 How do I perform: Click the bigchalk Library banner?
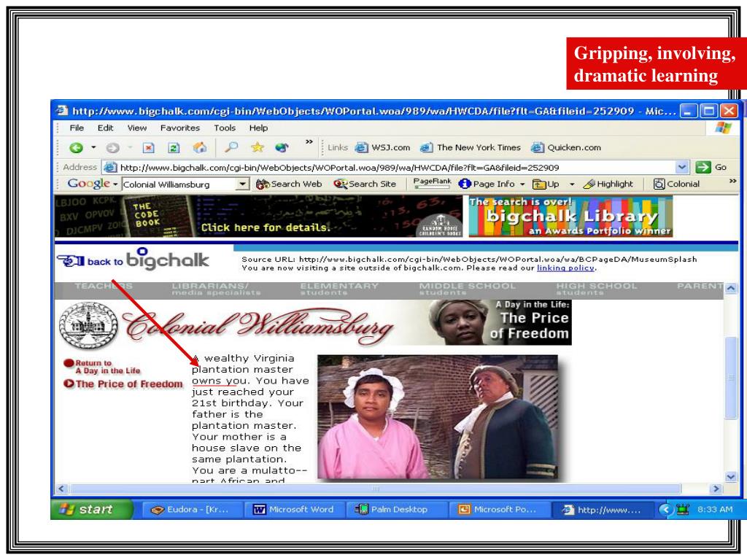570,217
